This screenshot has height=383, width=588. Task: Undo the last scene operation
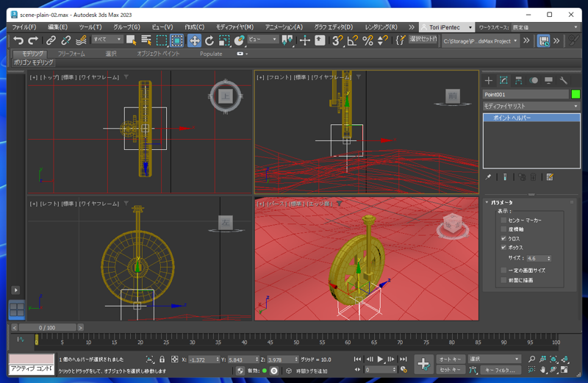(x=18, y=40)
